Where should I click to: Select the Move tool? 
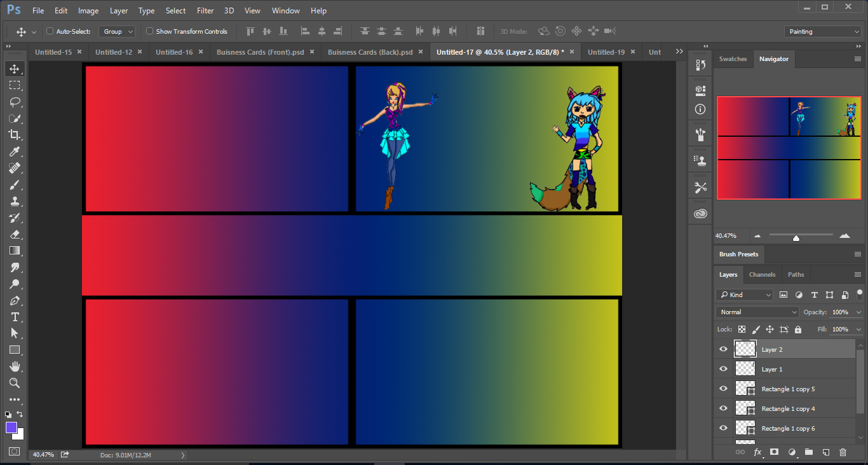(15, 69)
